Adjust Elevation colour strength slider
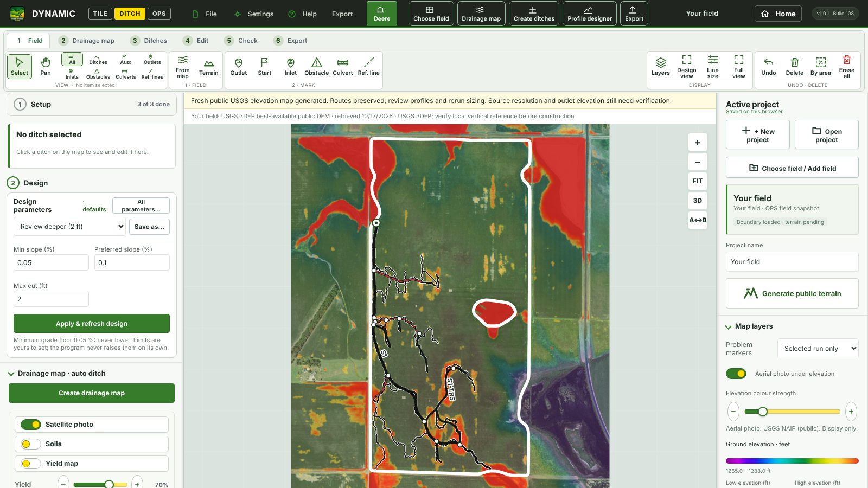Screen dimensions: 868x488 click(792, 412)
